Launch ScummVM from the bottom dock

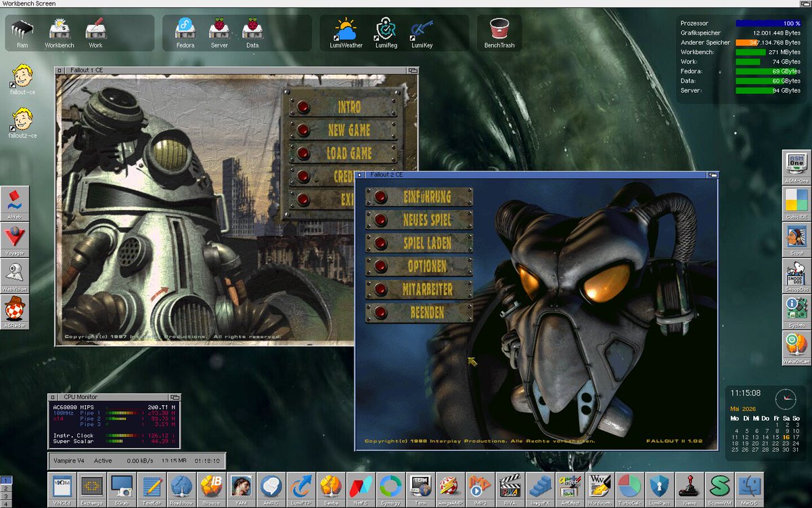(x=719, y=490)
